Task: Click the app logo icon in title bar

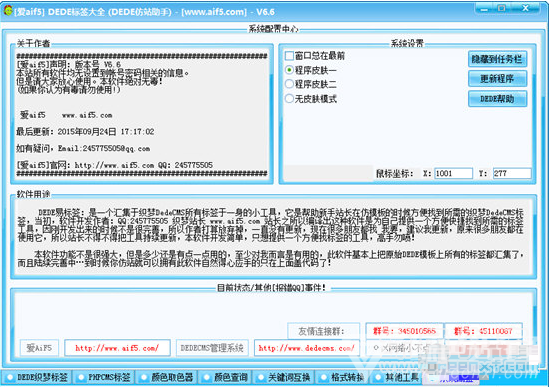Action: (8, 11)
